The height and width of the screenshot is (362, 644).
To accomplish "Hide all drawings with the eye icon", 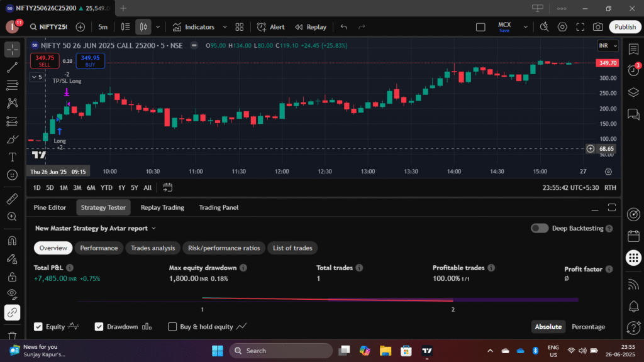I will 13,294.
